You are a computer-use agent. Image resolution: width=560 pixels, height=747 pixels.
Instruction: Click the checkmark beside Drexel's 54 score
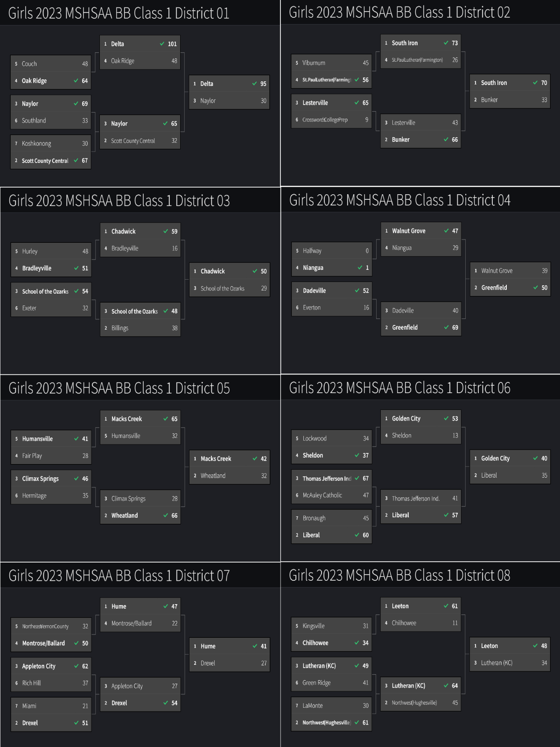click(166, 703)
